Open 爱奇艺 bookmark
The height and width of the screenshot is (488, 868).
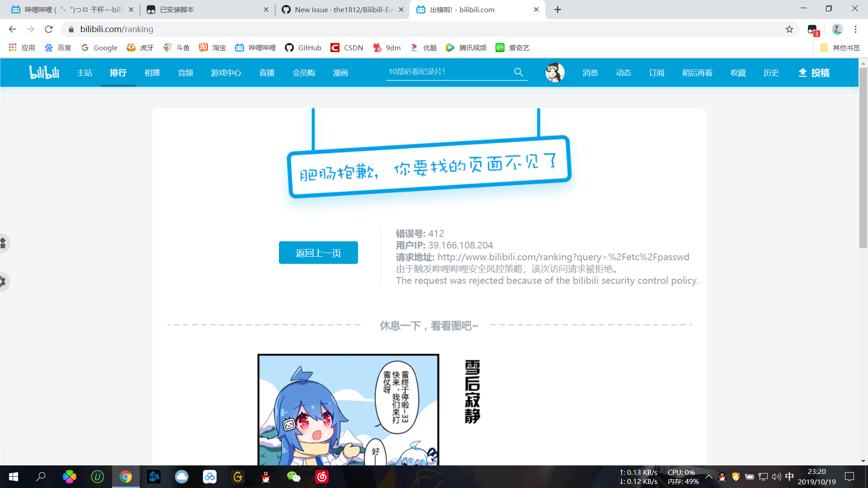tap(513, 47)
